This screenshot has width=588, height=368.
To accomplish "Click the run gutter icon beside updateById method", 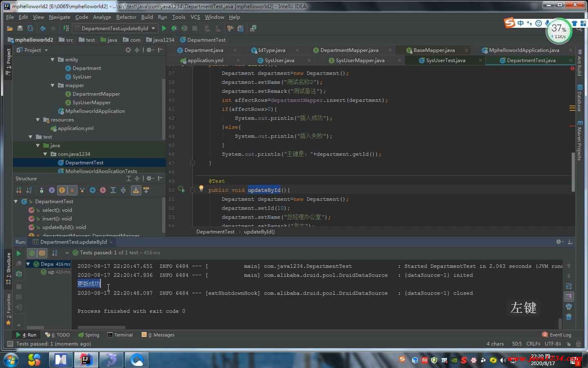I will [x=181, y=190].
